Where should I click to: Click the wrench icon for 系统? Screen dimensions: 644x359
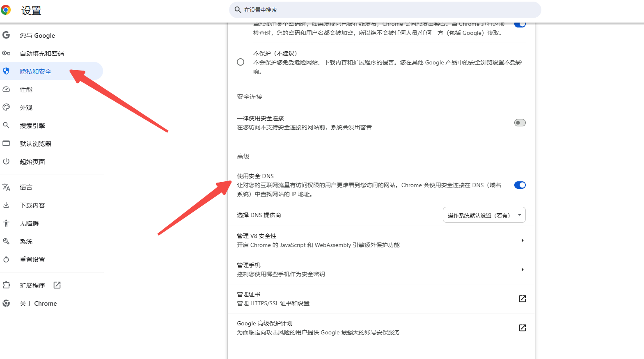[6, 241]
